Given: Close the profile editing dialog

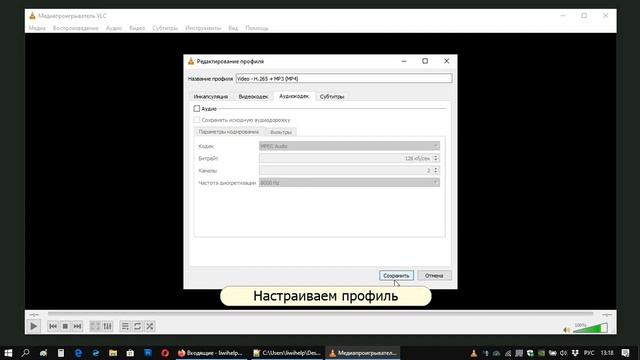Looking at the screenshot, I should point(447,61).
